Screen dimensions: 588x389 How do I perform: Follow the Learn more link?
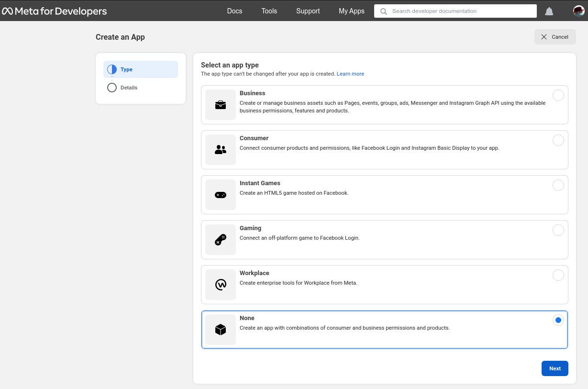pos(350,74)
